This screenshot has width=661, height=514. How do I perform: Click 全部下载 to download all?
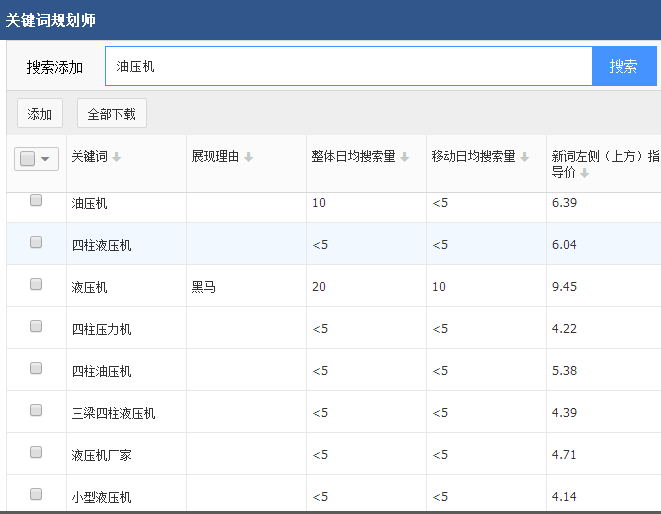click(x=112, y=114)
